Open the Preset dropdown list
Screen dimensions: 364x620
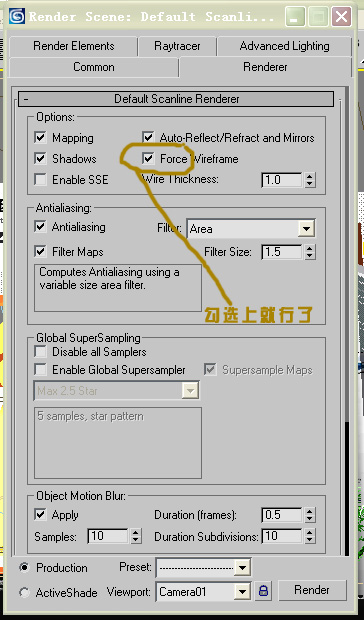tap(203, 568)
